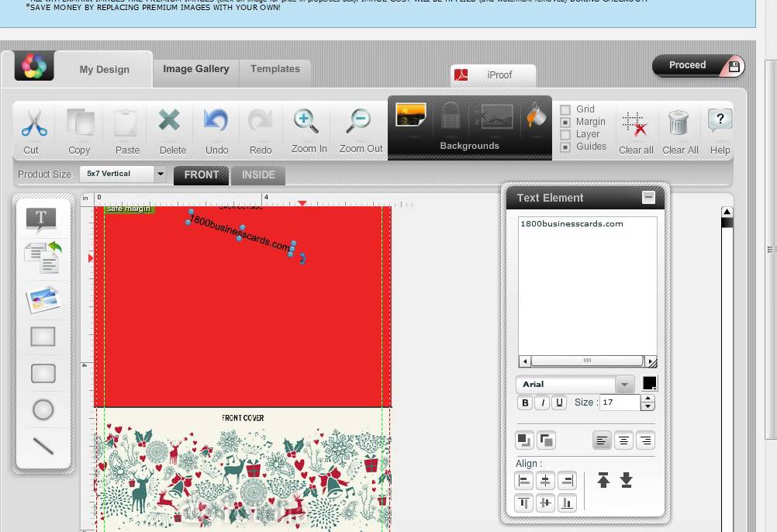This screenshot has width=777, height=532.
Task: Align the element to the bottom edge
Action: pyautogui.click(x=567, y=503)
